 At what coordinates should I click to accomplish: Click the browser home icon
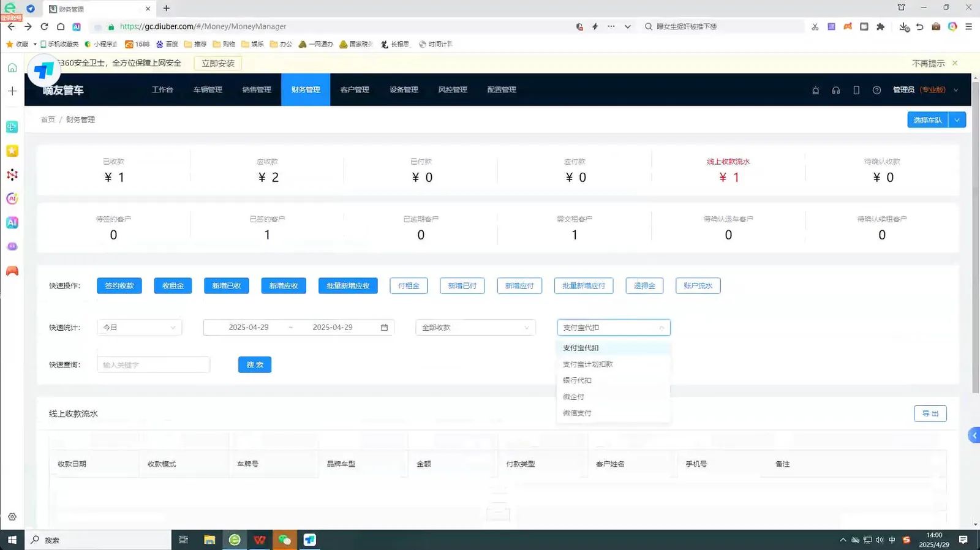coord(61,26)
